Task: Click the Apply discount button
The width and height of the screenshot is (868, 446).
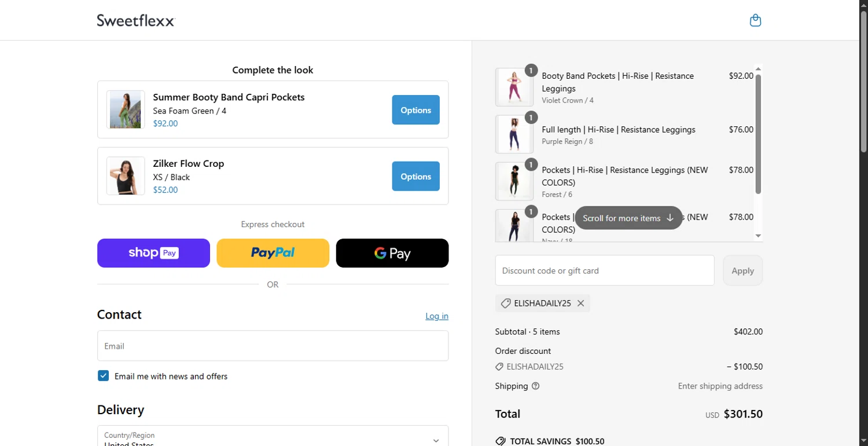Action: click(742, 270)
